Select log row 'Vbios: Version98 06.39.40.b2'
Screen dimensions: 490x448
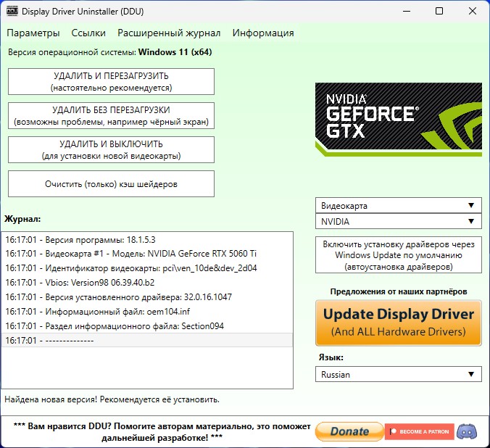(147, 282)
